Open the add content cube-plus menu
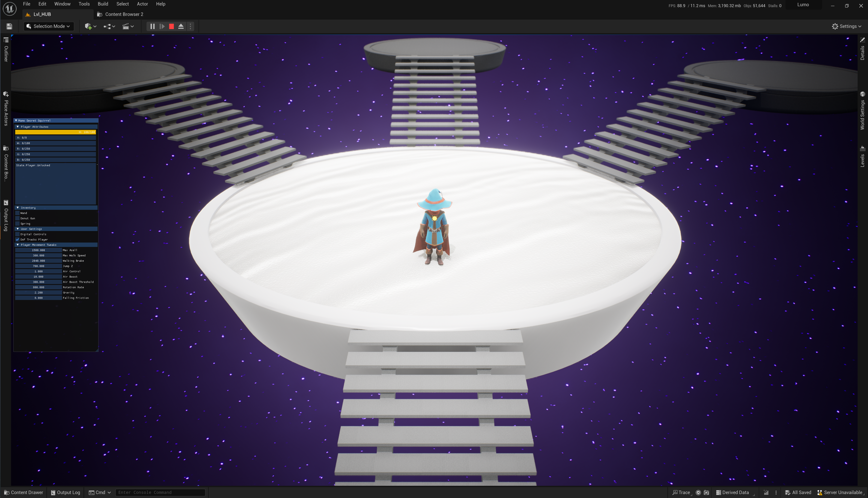 point(90,26)
